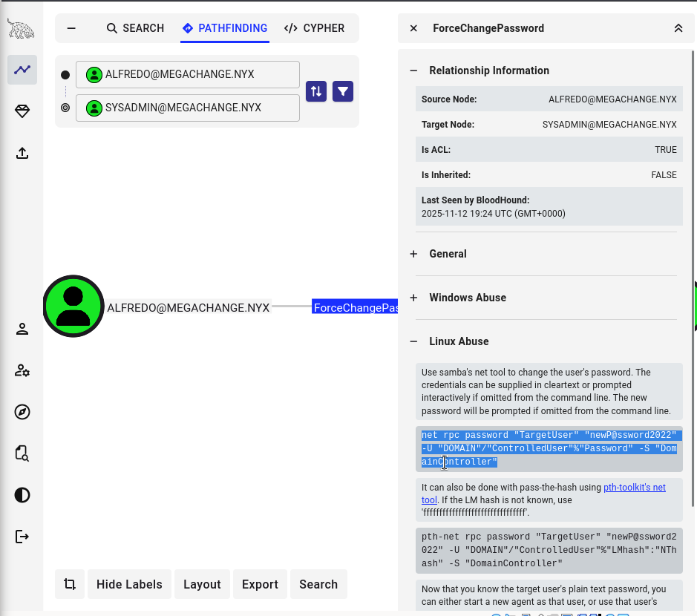The height and width of the screenshot is (616, 697).
Task: Click the Export button
Action: coord(260,584)
